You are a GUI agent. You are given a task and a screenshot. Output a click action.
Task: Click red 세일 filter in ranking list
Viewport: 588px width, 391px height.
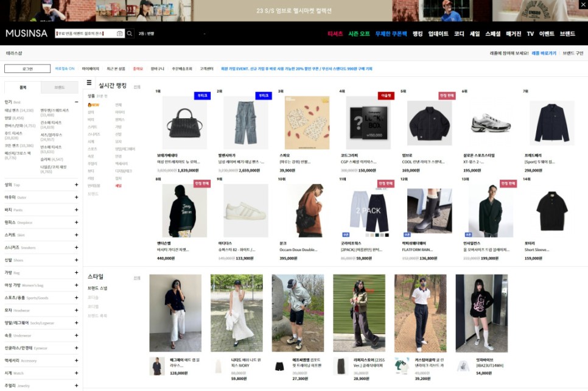point(119,186)
